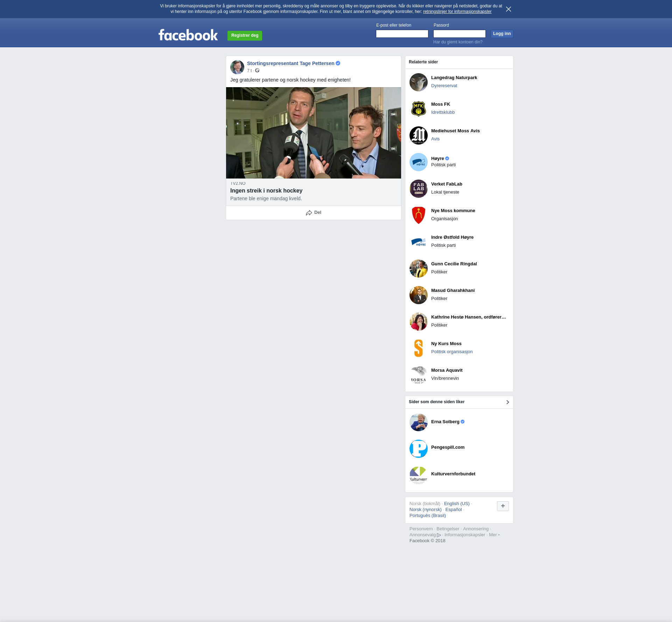Click the Del share arrow icon
The image size is (672, 622).
[309, 213]
